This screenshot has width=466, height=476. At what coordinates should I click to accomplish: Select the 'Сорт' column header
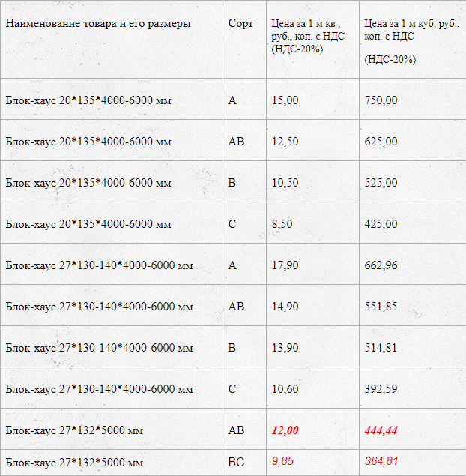pos(240,23)
